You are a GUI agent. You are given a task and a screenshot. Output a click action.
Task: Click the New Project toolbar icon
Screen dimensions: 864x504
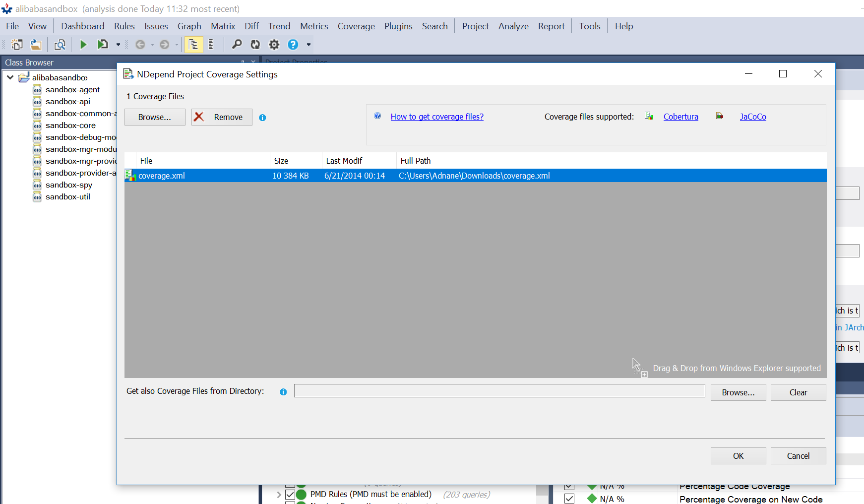pos(17,45)
